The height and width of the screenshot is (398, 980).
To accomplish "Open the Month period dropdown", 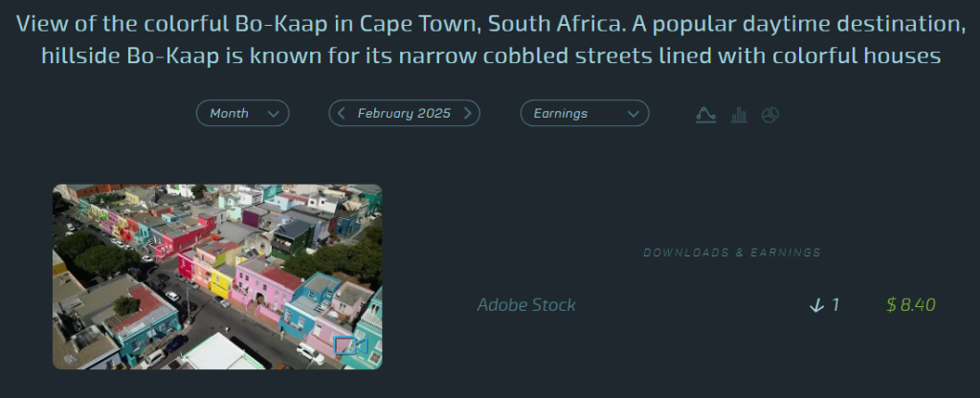I will pyautogui.click(x=242, y=114).
